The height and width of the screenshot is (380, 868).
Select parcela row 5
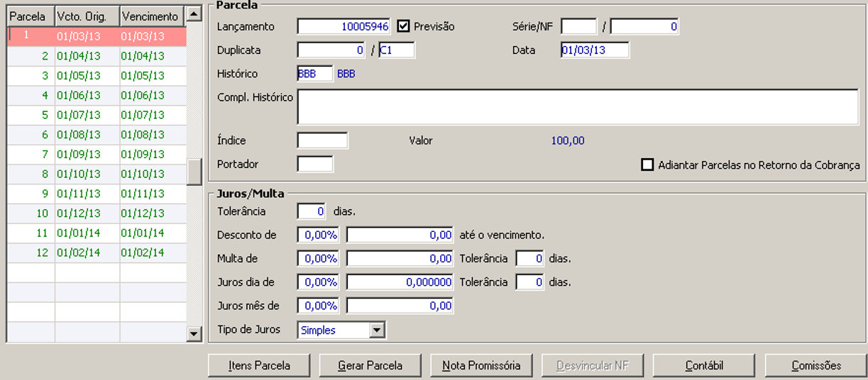pyautogui.click(x=97, y=115)
